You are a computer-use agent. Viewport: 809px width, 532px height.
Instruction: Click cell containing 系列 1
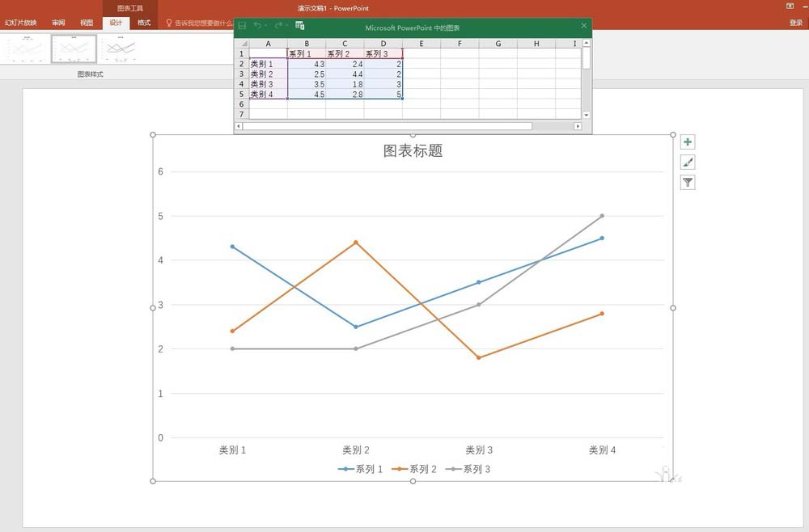[307, 53]
